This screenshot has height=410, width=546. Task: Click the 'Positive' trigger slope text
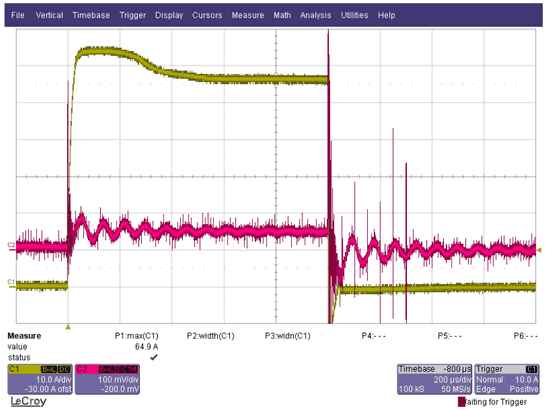pyautogui.click(x=524, y=389)
